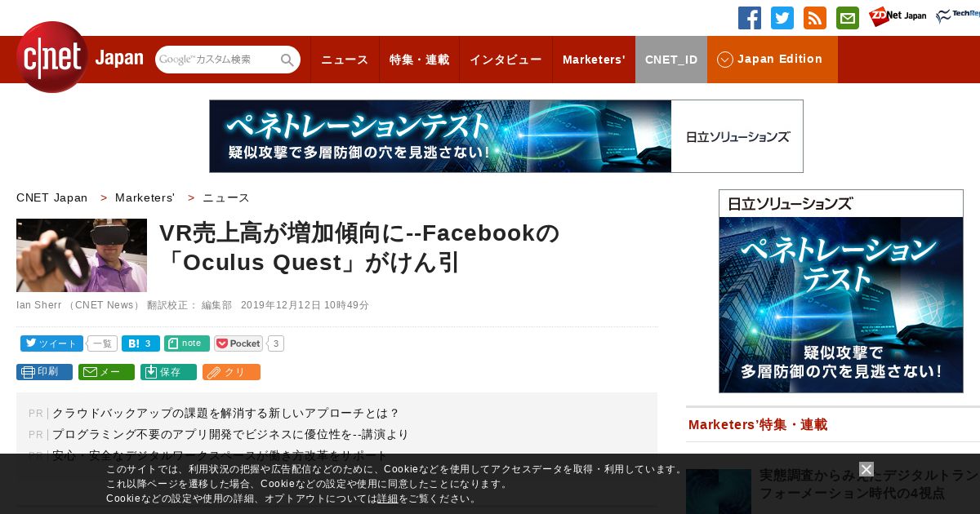980x514 pixels.
Task: Expand the Japan Edition dropdown
Action: point(773,60)
